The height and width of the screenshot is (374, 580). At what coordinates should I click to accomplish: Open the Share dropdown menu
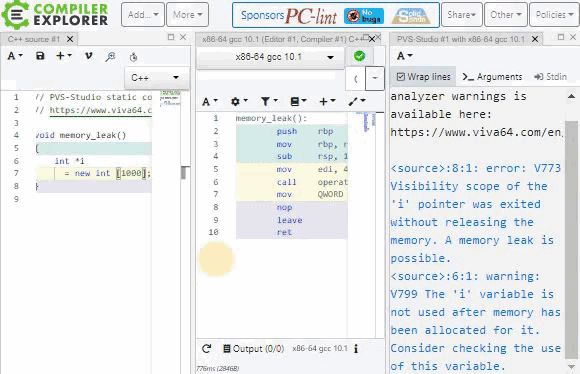462,15
